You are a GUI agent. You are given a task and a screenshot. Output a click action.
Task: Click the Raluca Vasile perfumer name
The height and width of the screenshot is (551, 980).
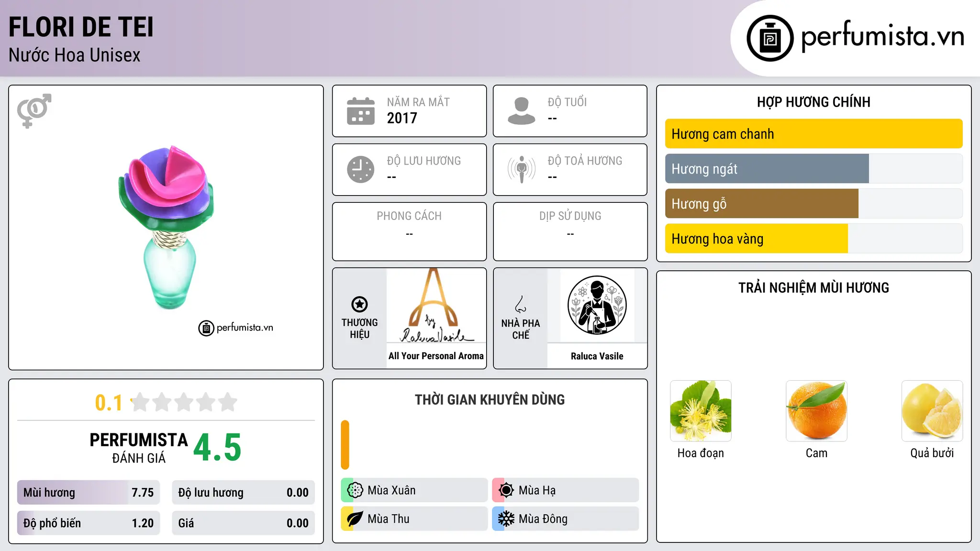pyautogui.click(x=597, y=356)
